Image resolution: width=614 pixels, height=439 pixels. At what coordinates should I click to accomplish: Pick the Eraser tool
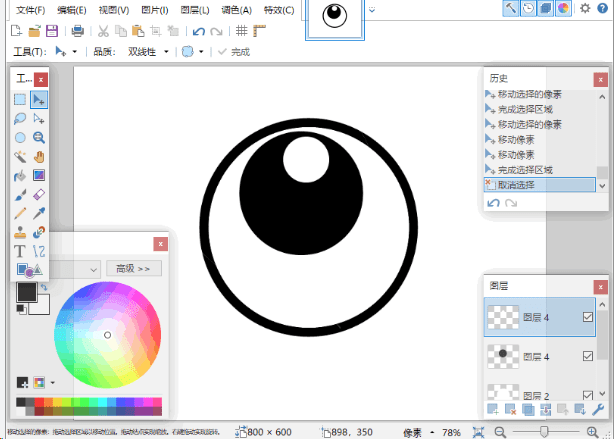(x=39, y=195)
